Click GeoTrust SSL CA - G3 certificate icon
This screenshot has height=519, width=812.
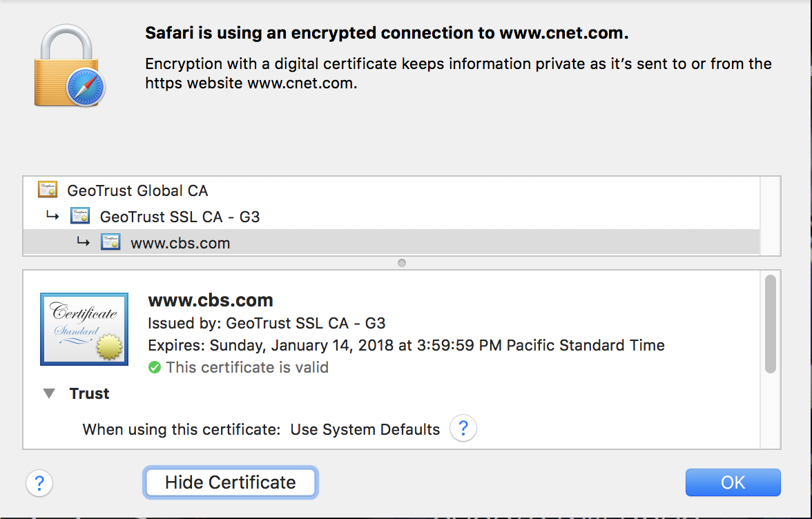point(80,217)
